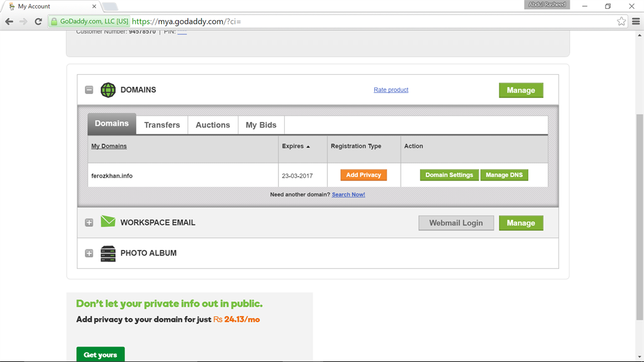Screen dimensions: 644x362
Task: Click the browser back arrow
Action: [x=9, y=21]
